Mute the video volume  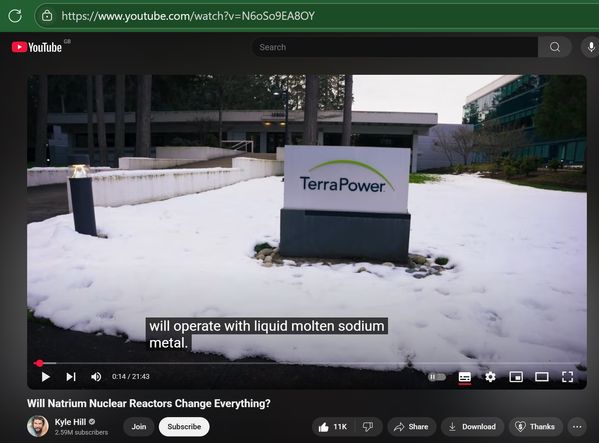click(96, 377)
